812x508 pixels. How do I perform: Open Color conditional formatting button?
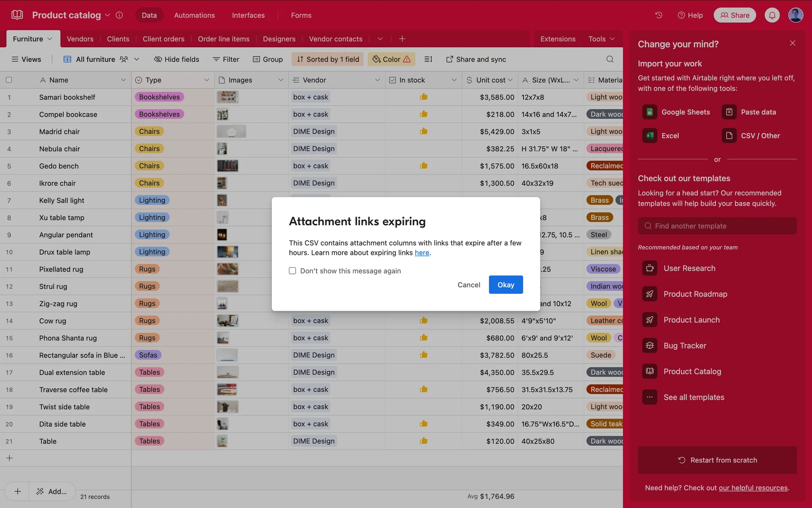pos(391,59)
